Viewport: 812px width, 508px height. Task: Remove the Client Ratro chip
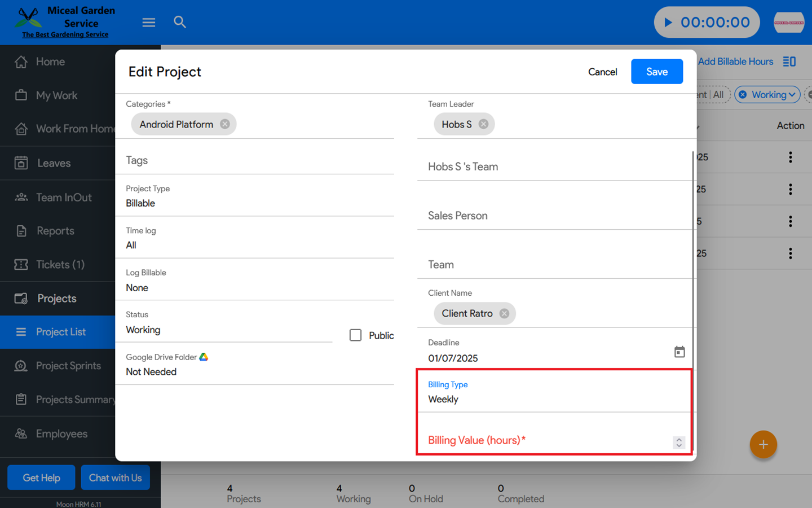[504, 313]
